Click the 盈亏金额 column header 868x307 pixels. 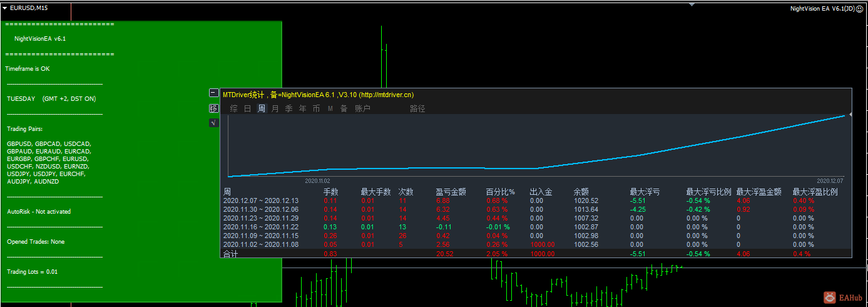(451, 192)
